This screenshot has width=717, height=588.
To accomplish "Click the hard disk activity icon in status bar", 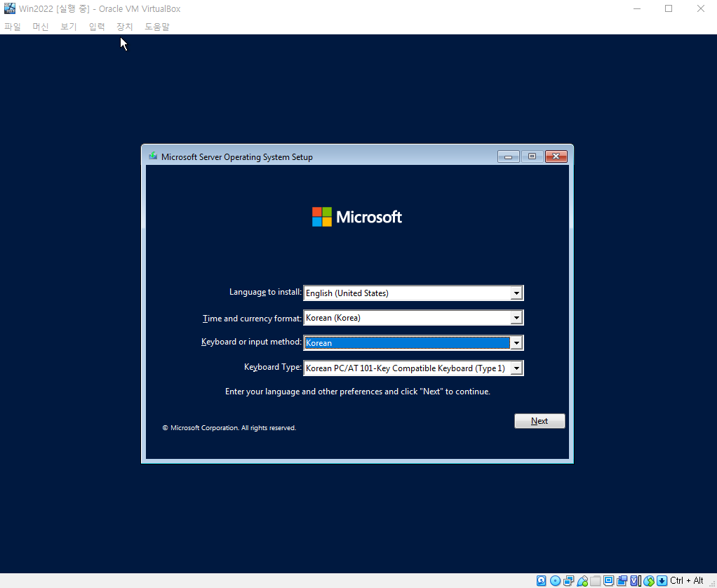I will click(542, 581).
